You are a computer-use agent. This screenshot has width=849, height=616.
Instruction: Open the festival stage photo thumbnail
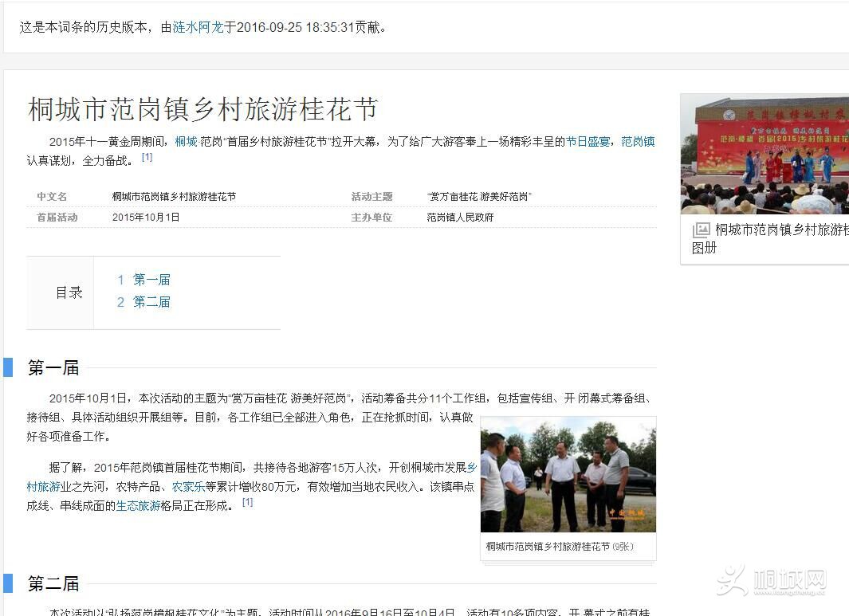(764, 155)
